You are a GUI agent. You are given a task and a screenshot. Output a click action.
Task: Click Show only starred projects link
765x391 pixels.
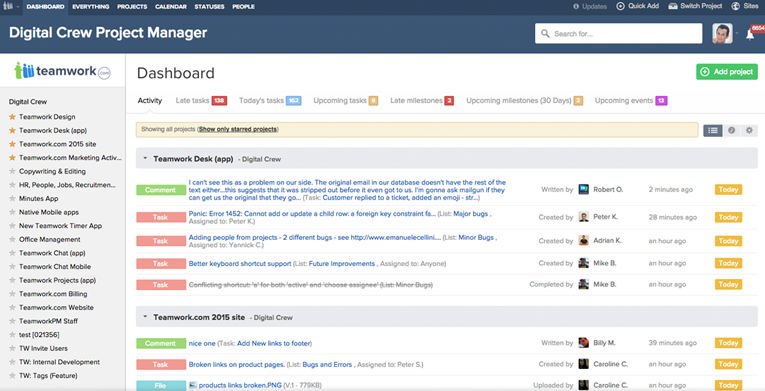pos(238,129)
